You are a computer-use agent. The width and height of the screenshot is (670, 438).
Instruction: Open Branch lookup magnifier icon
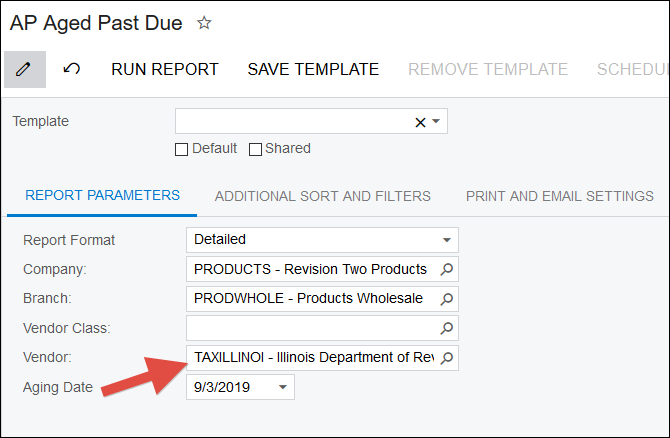coord(447,298)
